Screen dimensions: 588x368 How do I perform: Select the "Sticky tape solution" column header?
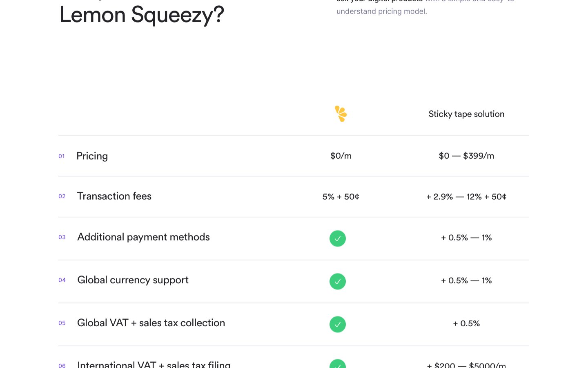[466, 114]
